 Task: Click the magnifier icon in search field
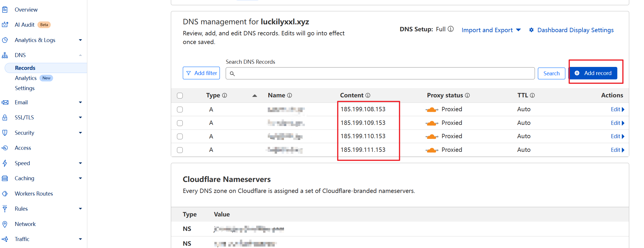click(232, 74)
